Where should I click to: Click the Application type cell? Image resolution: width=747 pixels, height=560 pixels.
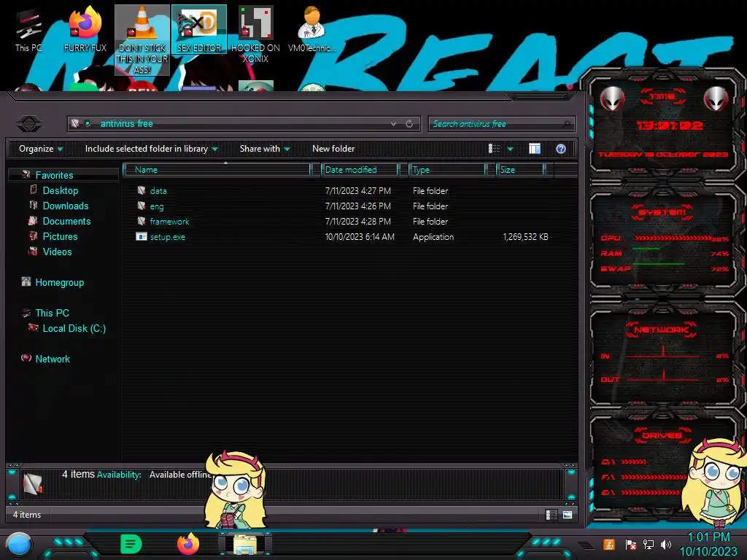433,237
